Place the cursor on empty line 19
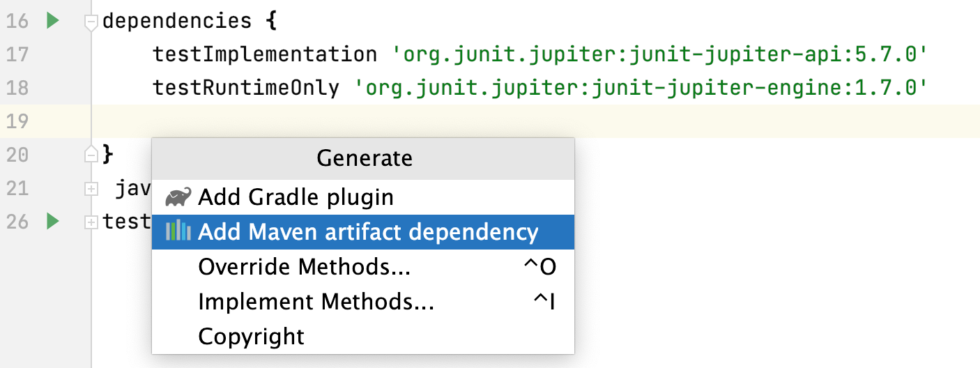Image resolution: width=980 pixels, height=368 pixels. point(535,121)
